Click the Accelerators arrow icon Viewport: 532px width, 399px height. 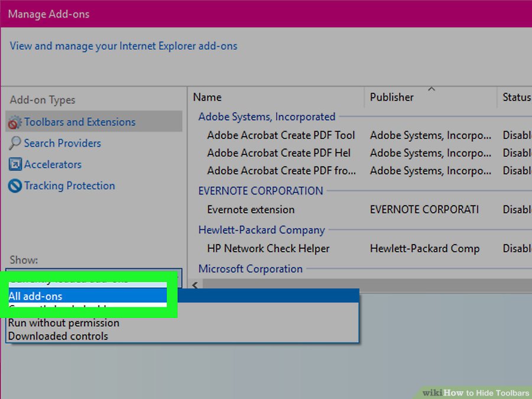tap(15, 164)
